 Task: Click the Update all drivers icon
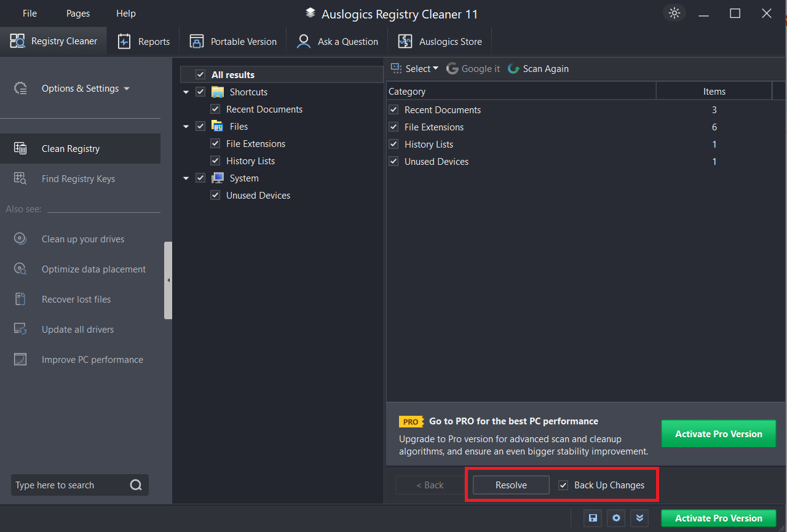coord(20,329)
